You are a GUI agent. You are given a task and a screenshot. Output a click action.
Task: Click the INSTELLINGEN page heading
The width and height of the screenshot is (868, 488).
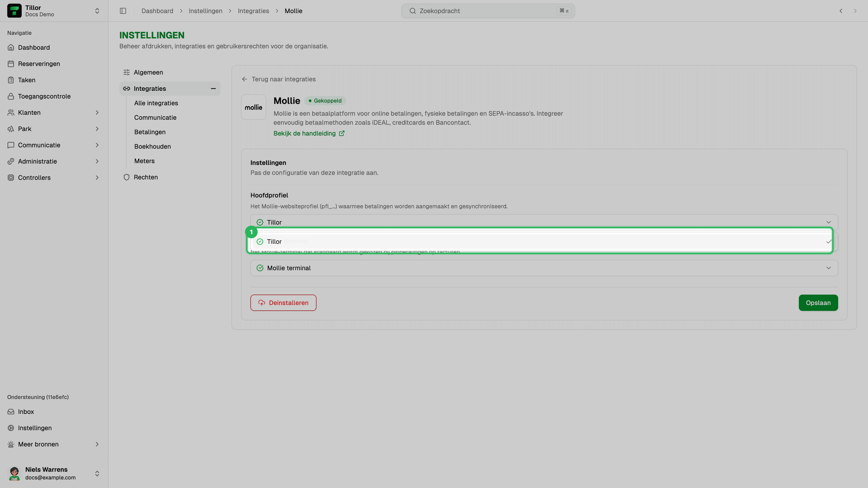(152, 35)
